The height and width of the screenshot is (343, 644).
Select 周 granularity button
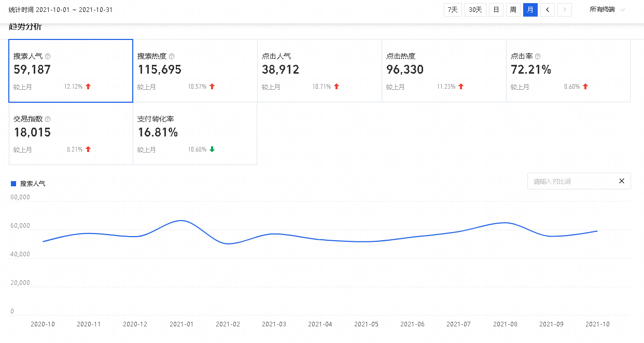[513, 10]
